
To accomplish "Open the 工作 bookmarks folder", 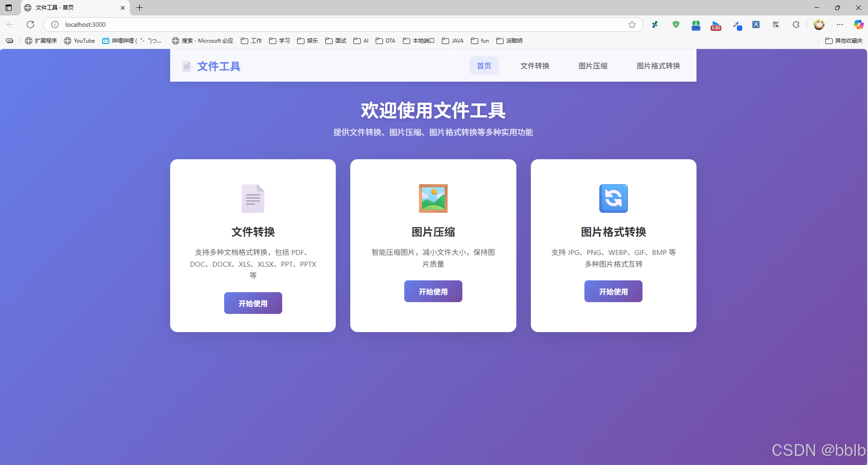I will coord(251,40).
